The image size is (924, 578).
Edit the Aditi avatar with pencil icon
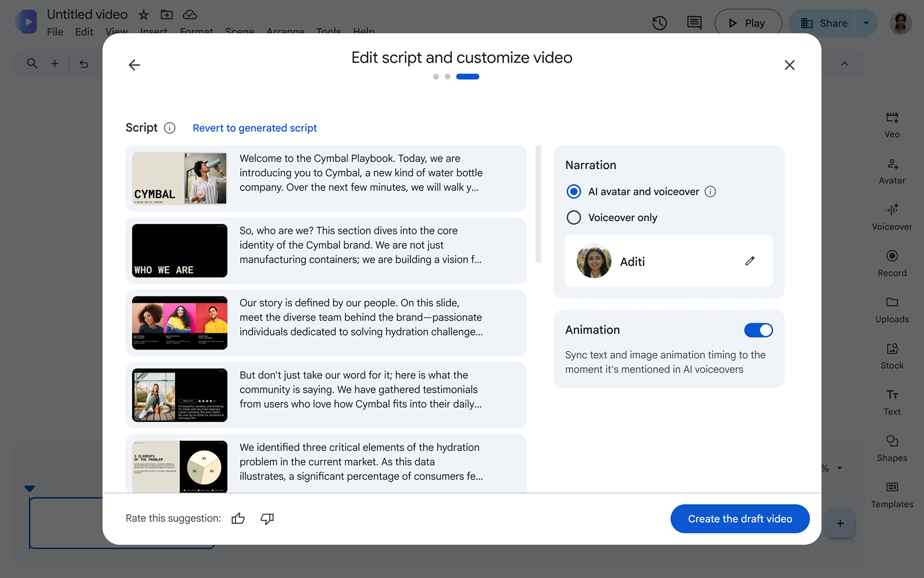pyautogui.click(x=750, y=261)
